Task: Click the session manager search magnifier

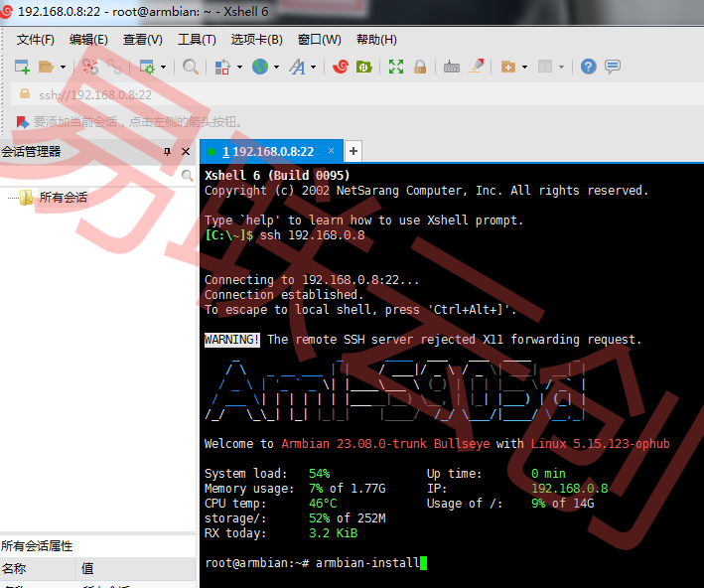Action: (187, 176)
